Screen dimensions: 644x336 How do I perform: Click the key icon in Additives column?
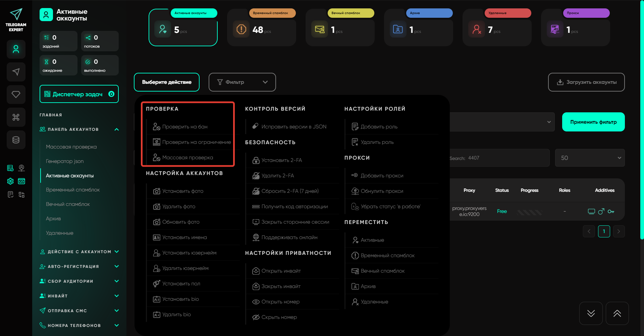click(x=611, y=212)
